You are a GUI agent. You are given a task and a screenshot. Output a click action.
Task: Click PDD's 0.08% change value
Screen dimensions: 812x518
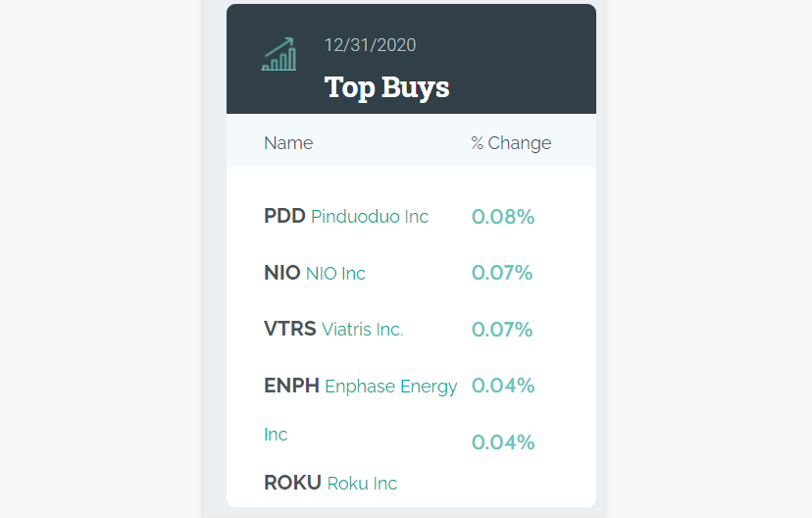pos(503,217)
